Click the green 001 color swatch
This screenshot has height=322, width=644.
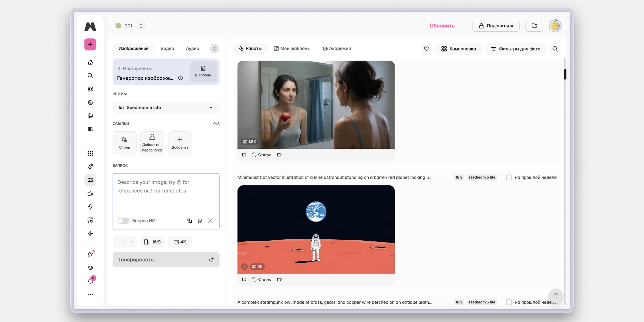[118, 26]
